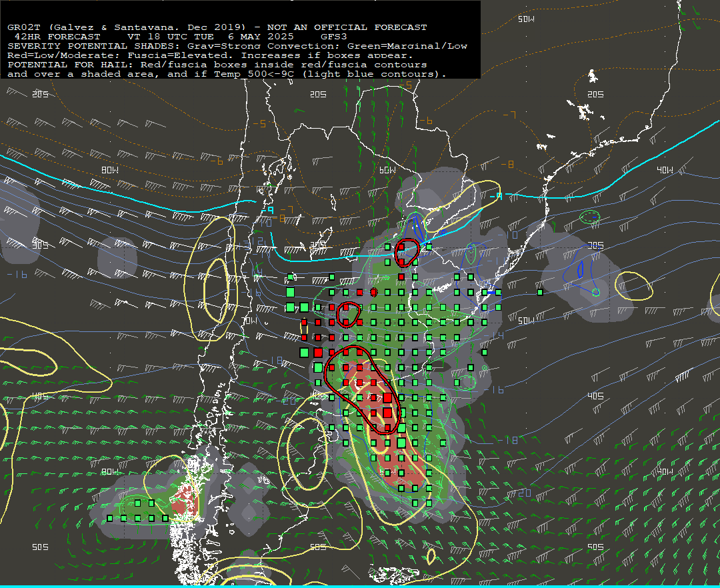The height and width of the screenshot is (588, 720).
Task: Click the upper '40W' longitude label
Action: [x=665, y=170]
